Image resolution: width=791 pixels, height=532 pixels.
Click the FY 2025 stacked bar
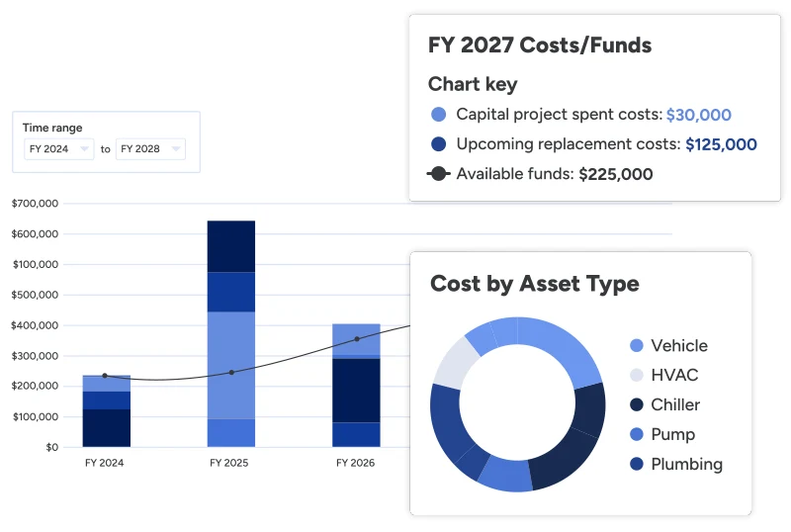coord(231,333)
